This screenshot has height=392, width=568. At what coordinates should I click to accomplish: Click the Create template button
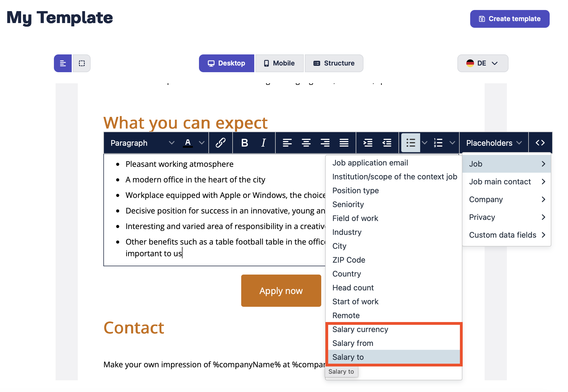click(510, 19)
